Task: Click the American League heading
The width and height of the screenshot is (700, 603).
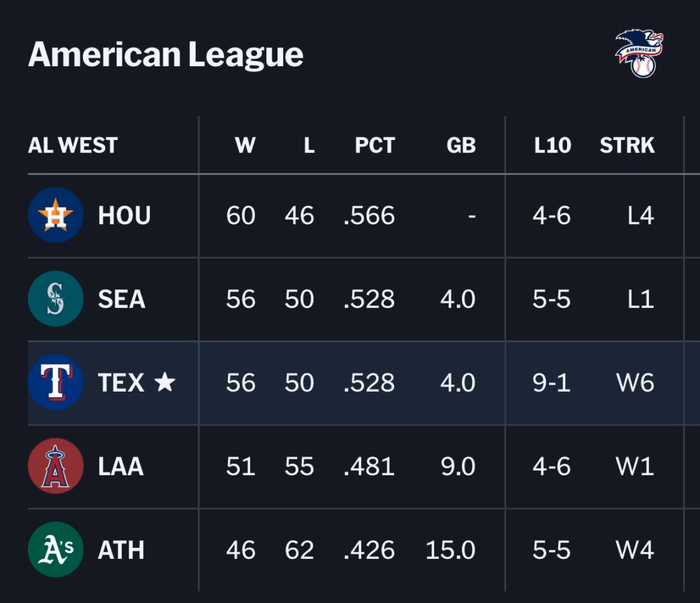Action: [x=166, y=54]
